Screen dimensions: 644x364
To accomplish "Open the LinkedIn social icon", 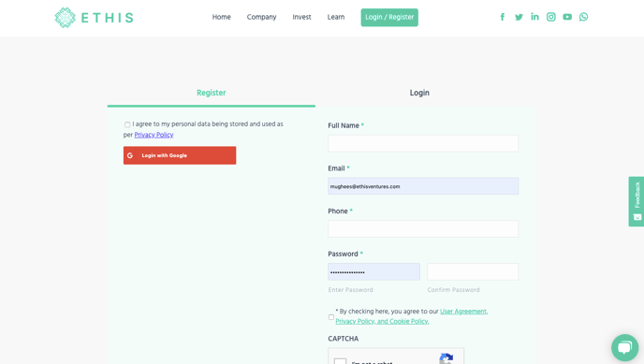I will coord(534,17).
